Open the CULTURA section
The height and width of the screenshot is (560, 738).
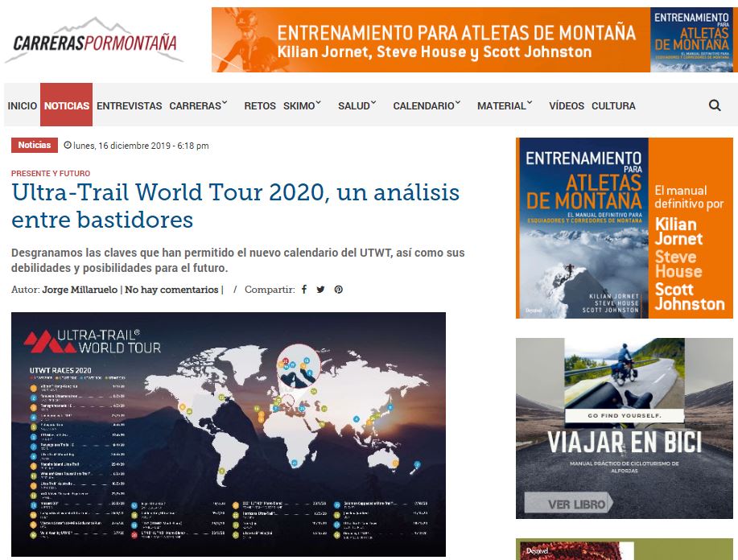pyautogui.click(x=613, y=106)
